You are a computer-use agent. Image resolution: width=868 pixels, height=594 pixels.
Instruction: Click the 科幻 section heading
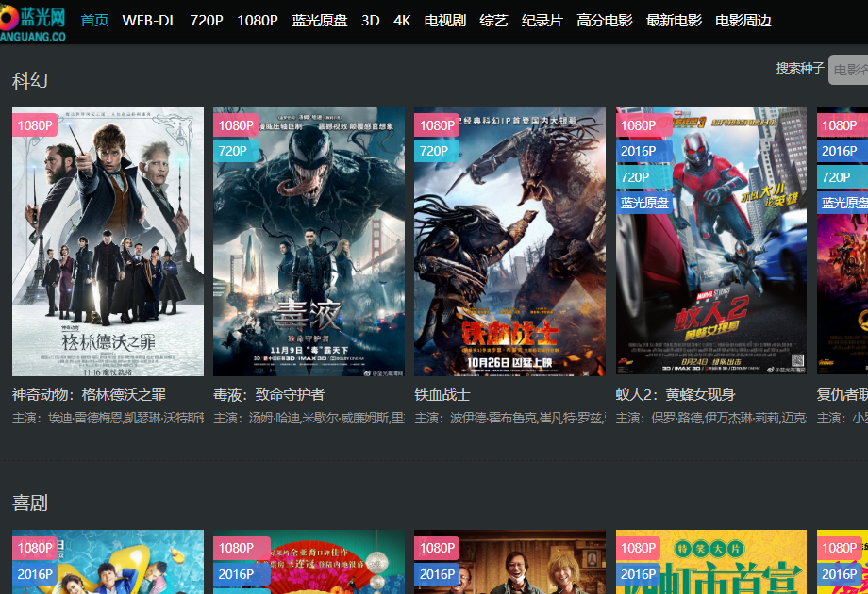pos(30,80)
